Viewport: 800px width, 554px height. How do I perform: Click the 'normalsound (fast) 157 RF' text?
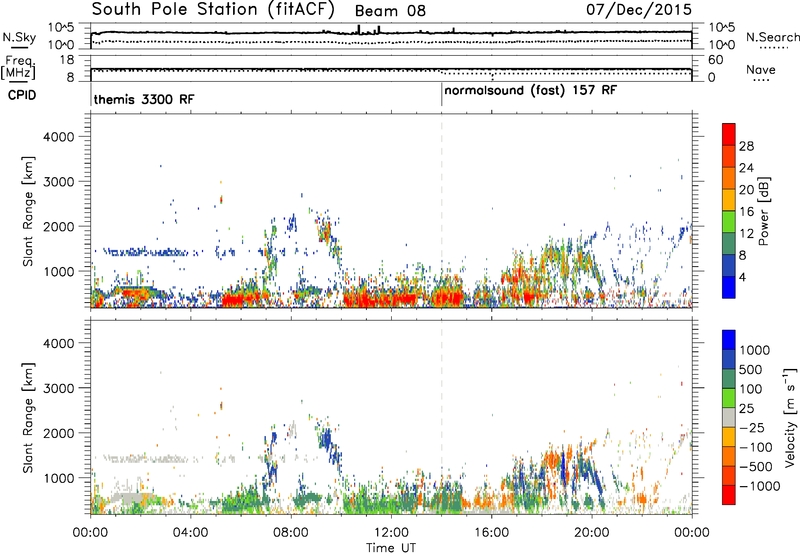tap(531, 91)
